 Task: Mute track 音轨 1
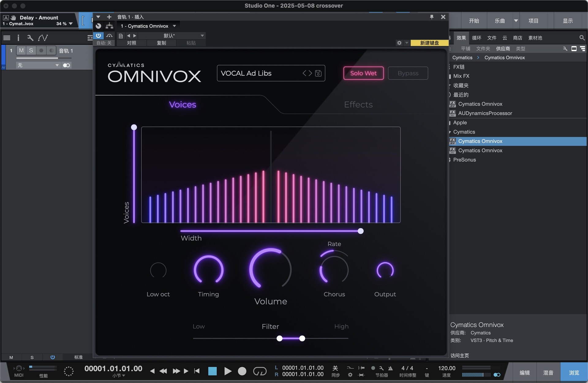pos(21,50)
